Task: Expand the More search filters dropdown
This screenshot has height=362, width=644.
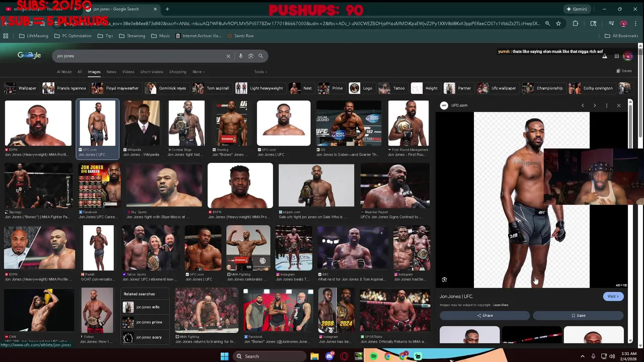Action: [198, 72]
